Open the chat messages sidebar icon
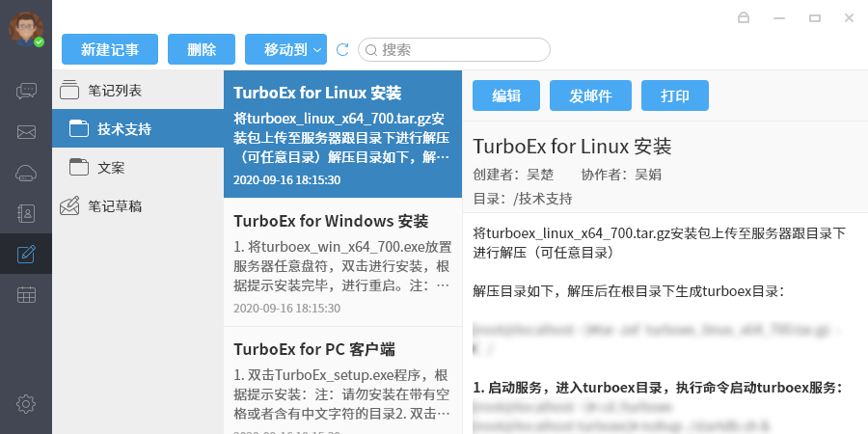 tap(26, 92)
